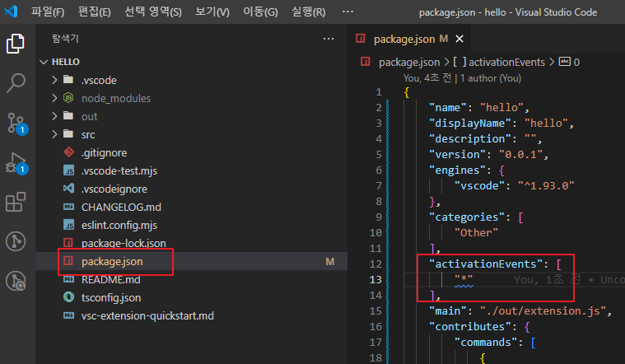Open the 파일(F) menu
This screenshot has height=364, width=625.
48,12
